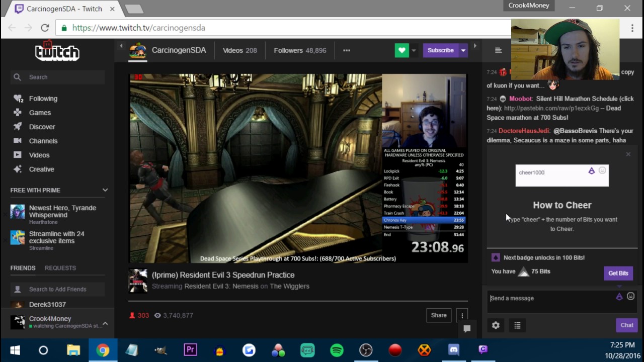Screen dimensions: 644x362
Task: Open the stream options vertical dots menu
Action: [x=462, y=315]
